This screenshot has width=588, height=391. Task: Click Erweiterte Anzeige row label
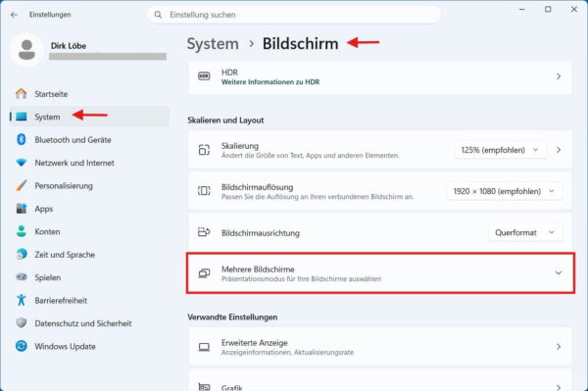pos(254,343)
